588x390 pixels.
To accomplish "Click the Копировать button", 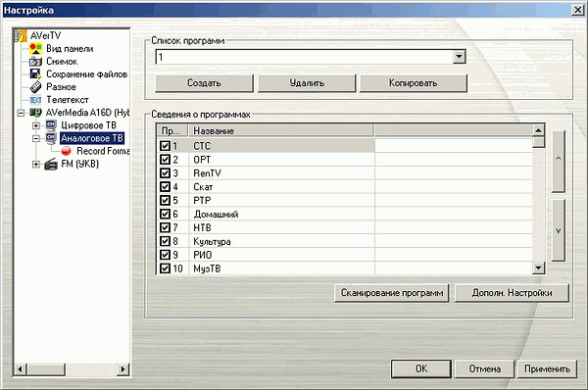I will coord(414,83).
